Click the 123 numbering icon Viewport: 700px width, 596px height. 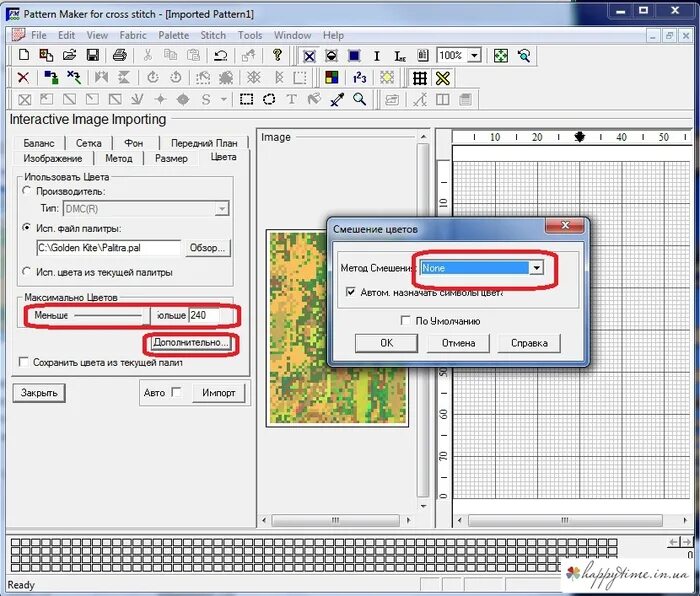tap(359, 78)
